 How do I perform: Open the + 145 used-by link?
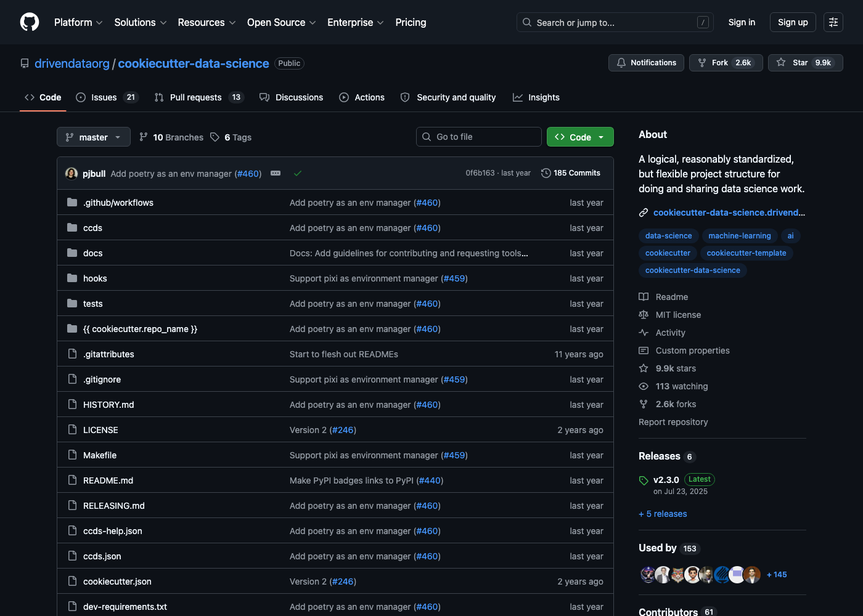click(777, 575)
